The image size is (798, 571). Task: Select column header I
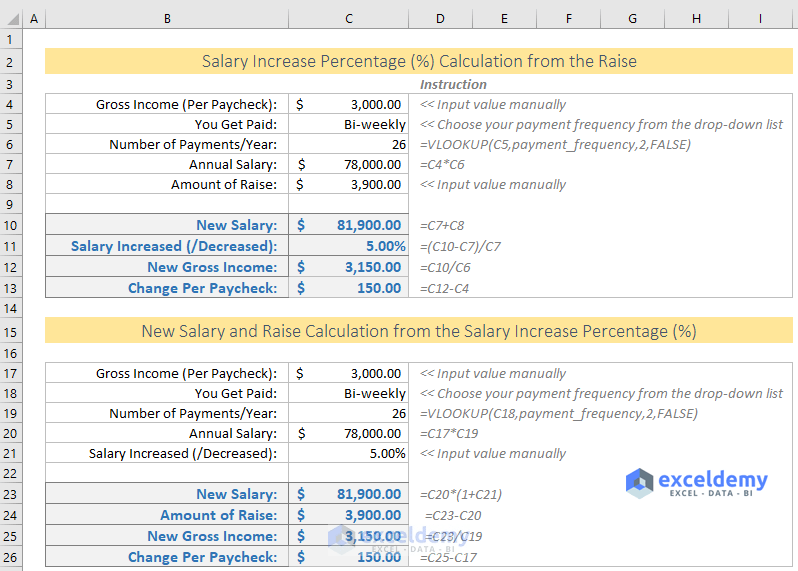point(760,19)
